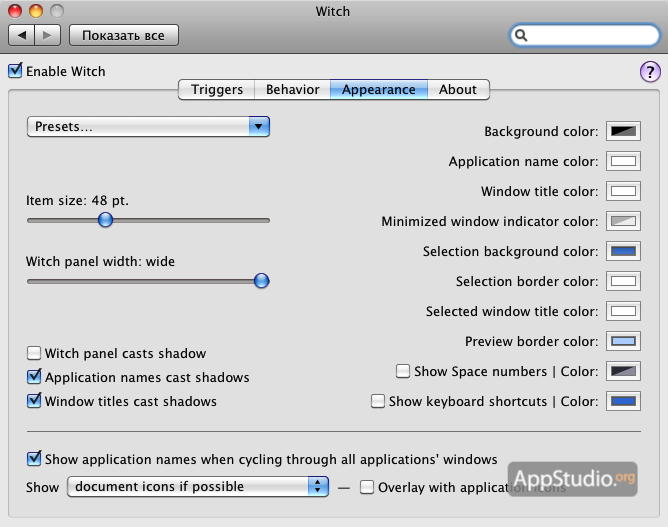
Task: Enable Overlay with application icons checkbox
Action: [366, 487]
